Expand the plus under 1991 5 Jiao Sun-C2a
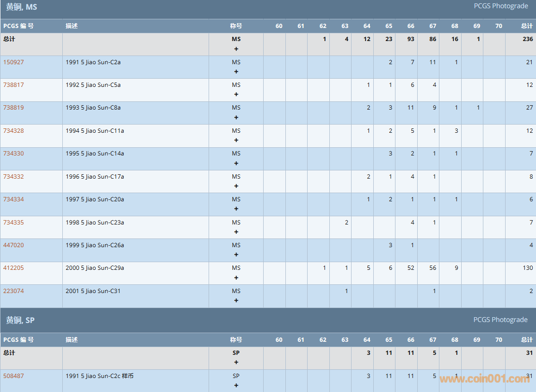This screenshot has height=392, width=536. pyautogui.click(x=236, y=71)
